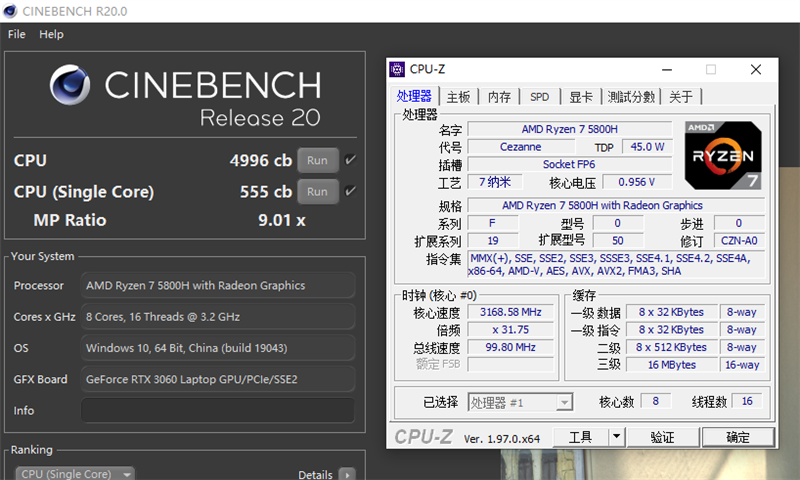Click the Processor field AMD Ryzen 7 5800H

click(218, 286)
